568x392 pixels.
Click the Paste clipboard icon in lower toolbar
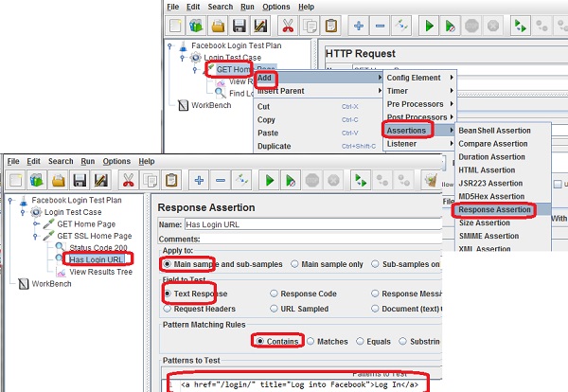point(171,180)
